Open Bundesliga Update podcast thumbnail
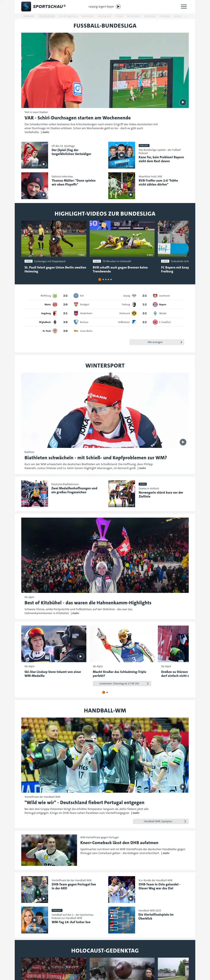Screen dimensions: 210x980 pos(122,155)
